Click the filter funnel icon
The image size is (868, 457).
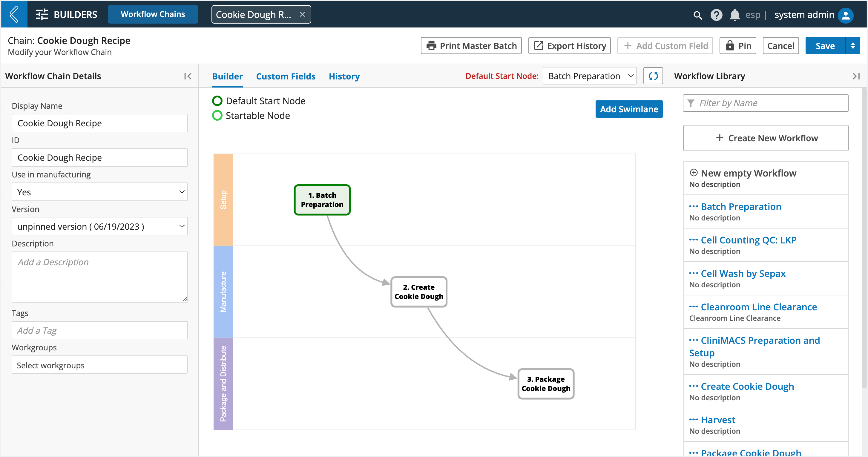pos(691,103)
